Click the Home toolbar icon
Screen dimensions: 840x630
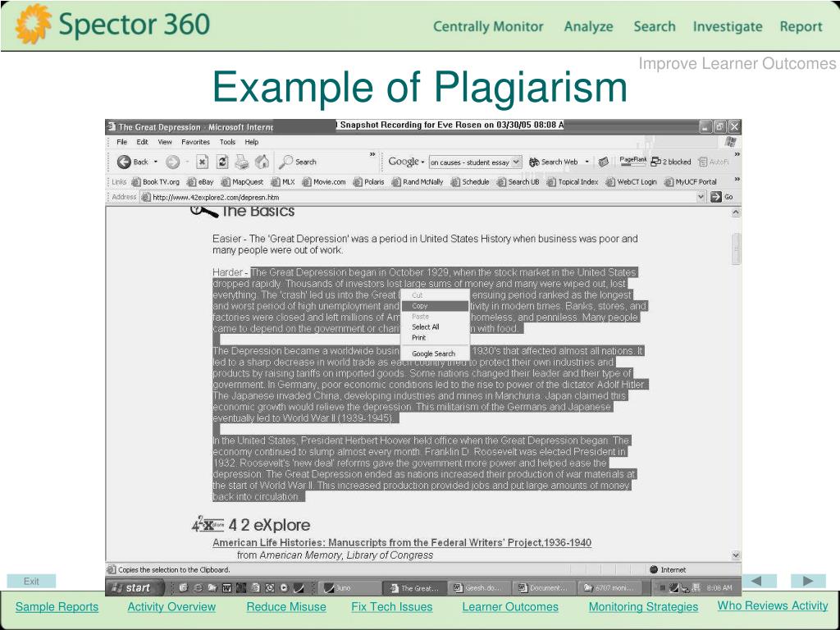point(262,162)
